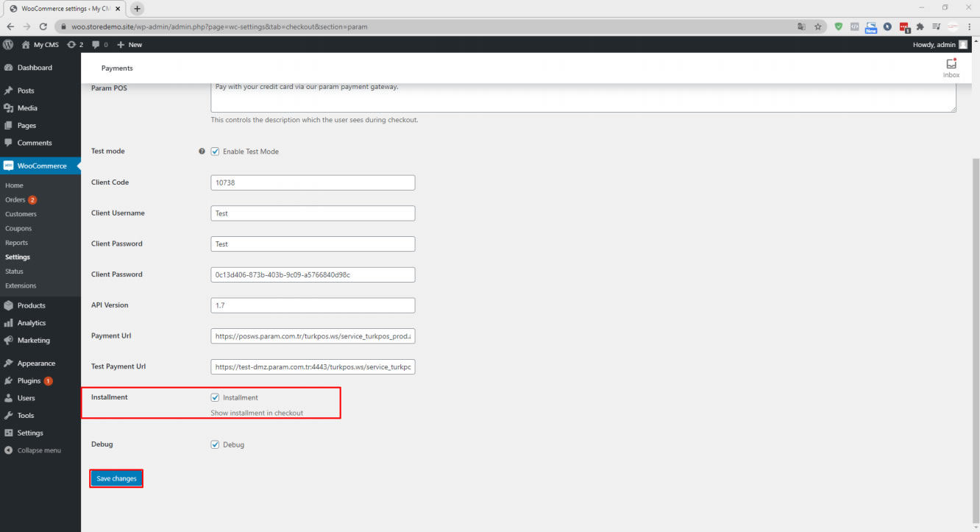Select the WooCommerce sidebar menu
The width and height of the screenshot is (980, 532).
coord(40,166)
